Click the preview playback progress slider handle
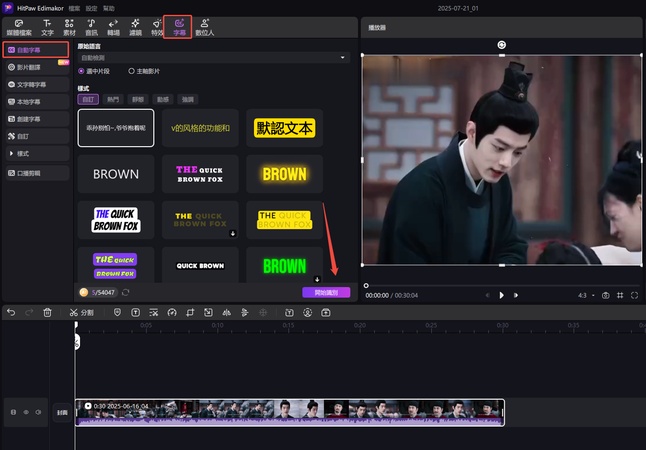646x450 pixels. click(x=366, y=285)
